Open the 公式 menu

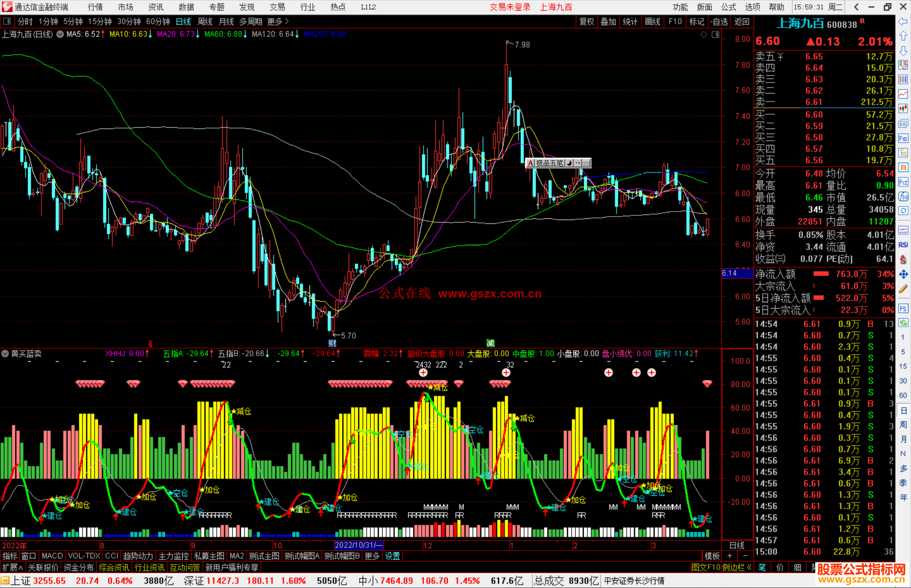[728, 7]
